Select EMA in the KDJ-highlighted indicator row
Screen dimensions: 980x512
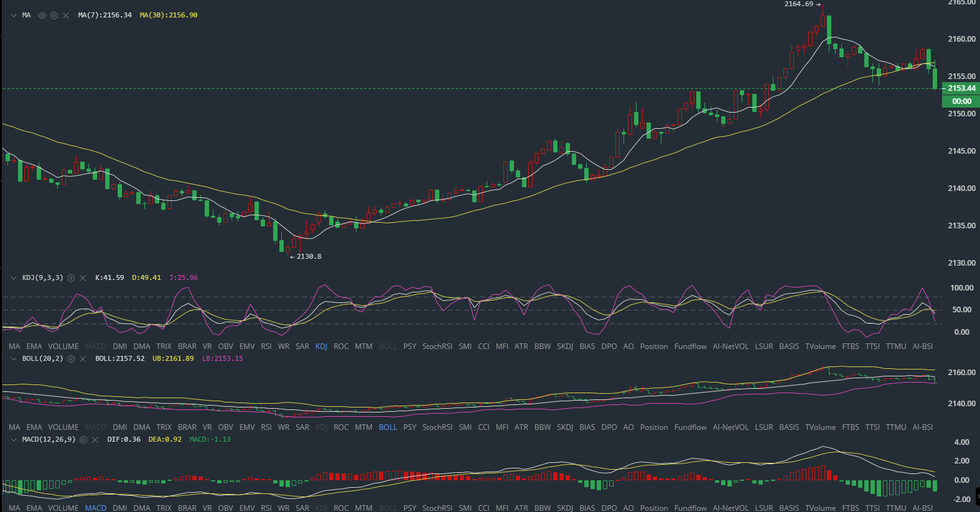coord(34,347)
